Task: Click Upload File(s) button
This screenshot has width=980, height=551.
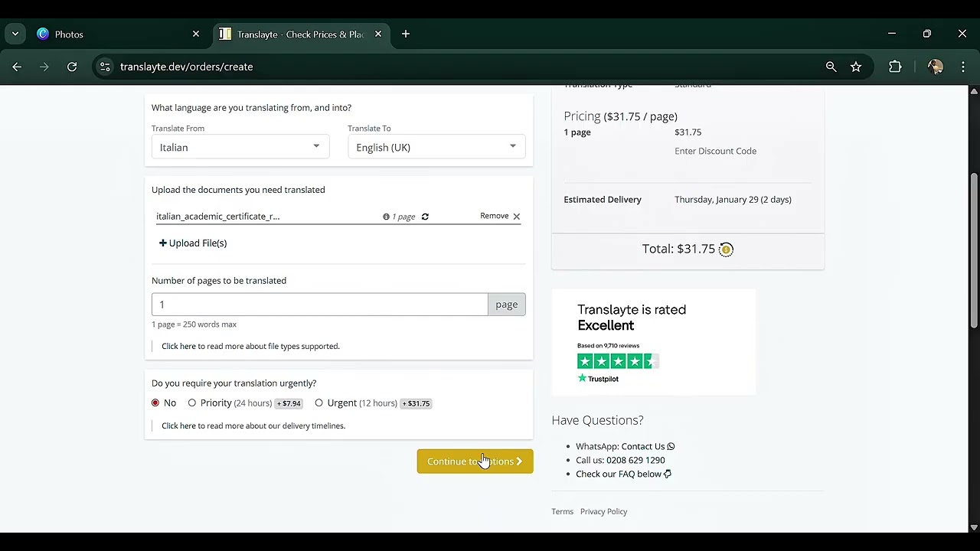Action: [193, 243]
